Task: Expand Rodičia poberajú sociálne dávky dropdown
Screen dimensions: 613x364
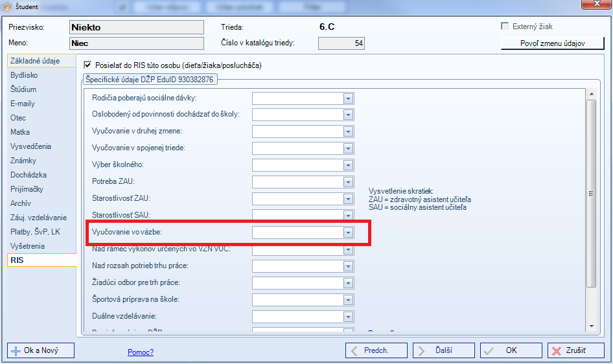Action: coord(348,98)
